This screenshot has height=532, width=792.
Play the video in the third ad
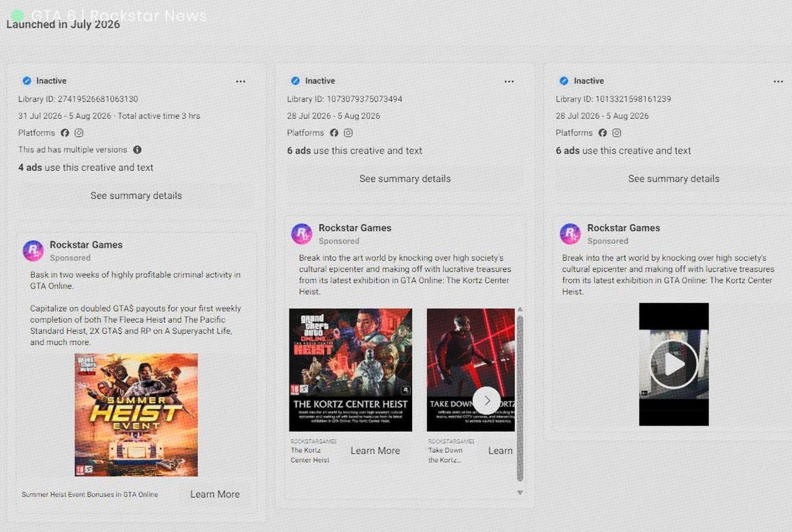(x=674, y=364)
